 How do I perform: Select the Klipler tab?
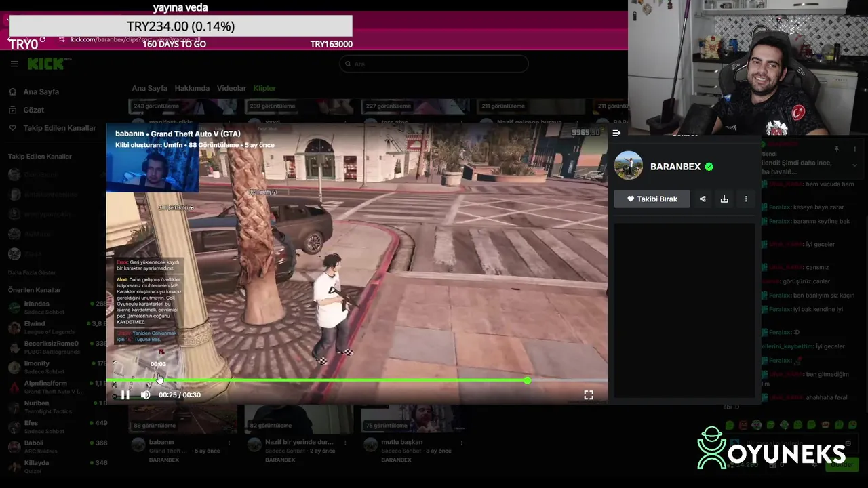click(x=264, y=88)
